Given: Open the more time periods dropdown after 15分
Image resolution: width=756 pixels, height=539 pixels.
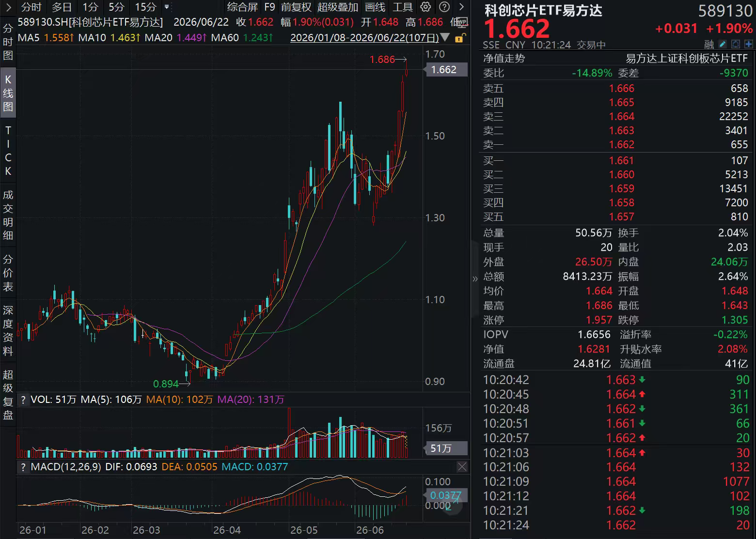Looking at the screenshot, I should click(167, 7).
